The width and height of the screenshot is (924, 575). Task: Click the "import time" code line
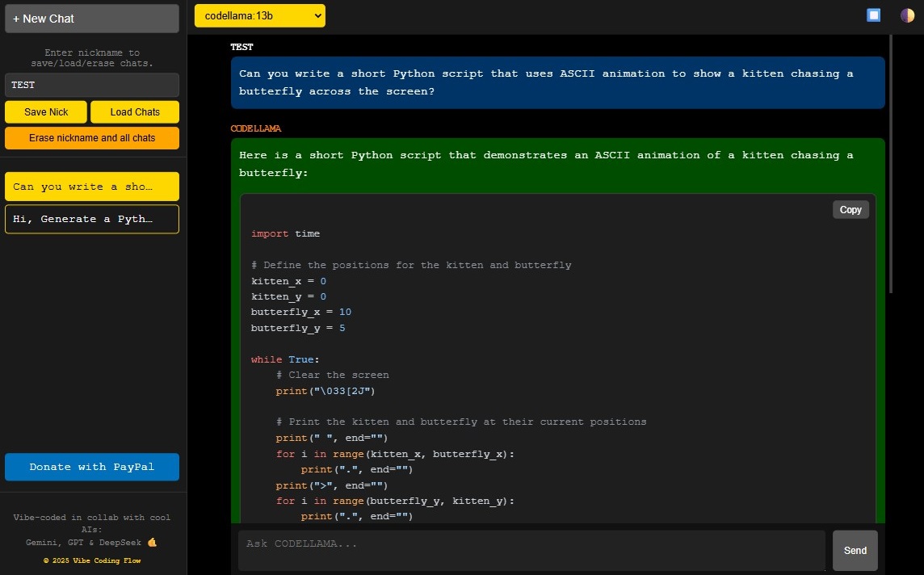(x=285, y=234)
